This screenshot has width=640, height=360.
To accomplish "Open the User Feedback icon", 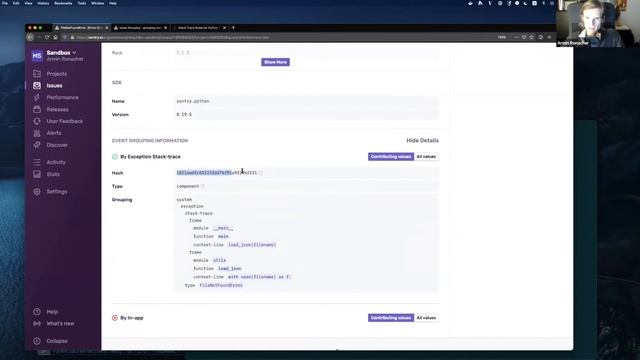I will [x=37, y=121].
